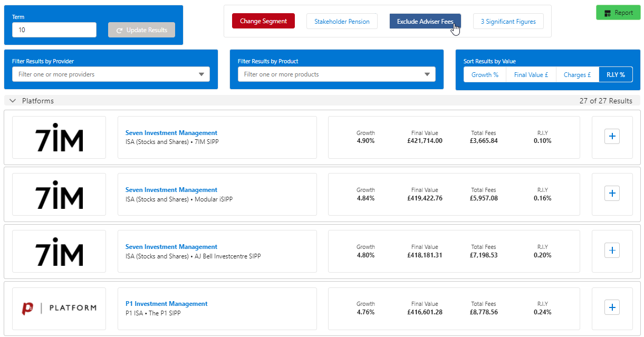Select the final value £419,422.76
This screenshot has width=644, height=337.
[x=425, y=198]
